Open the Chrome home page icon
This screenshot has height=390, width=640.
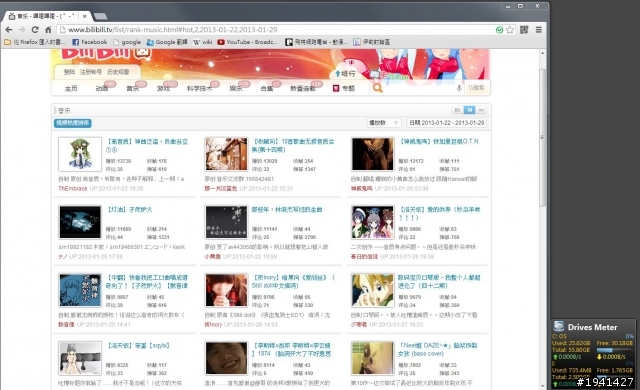click(x=48, y=30)
